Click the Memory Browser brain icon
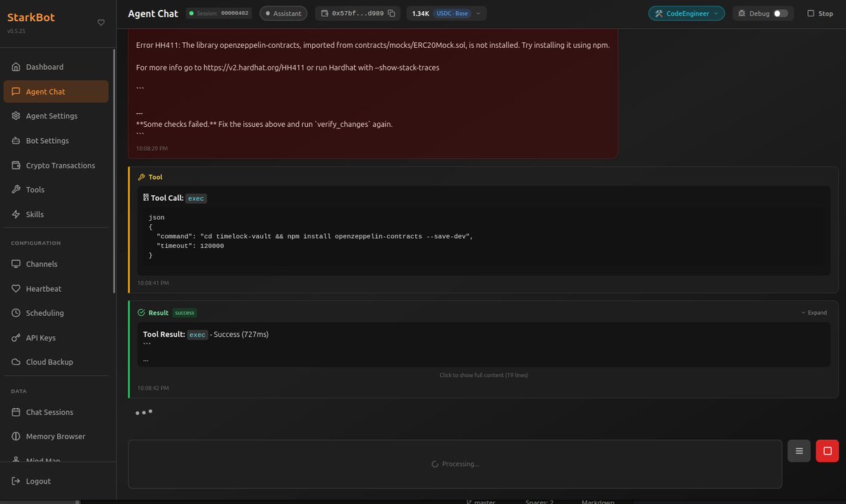846x504 pixels. [x=16, y=436]
